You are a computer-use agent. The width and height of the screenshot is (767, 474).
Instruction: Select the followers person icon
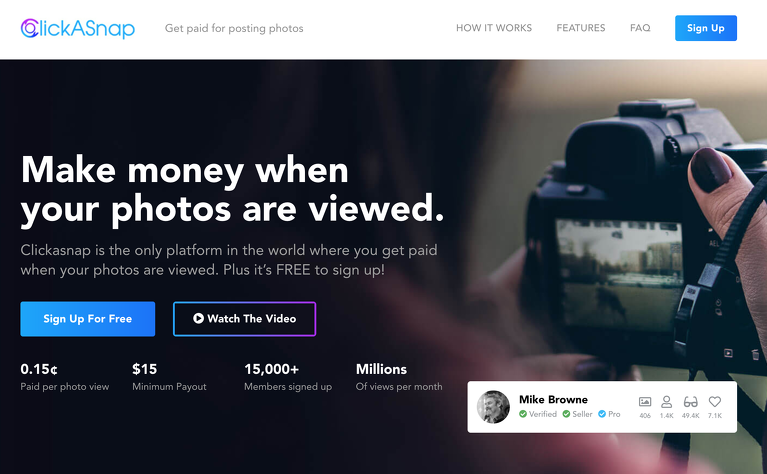tap(666, 402)
